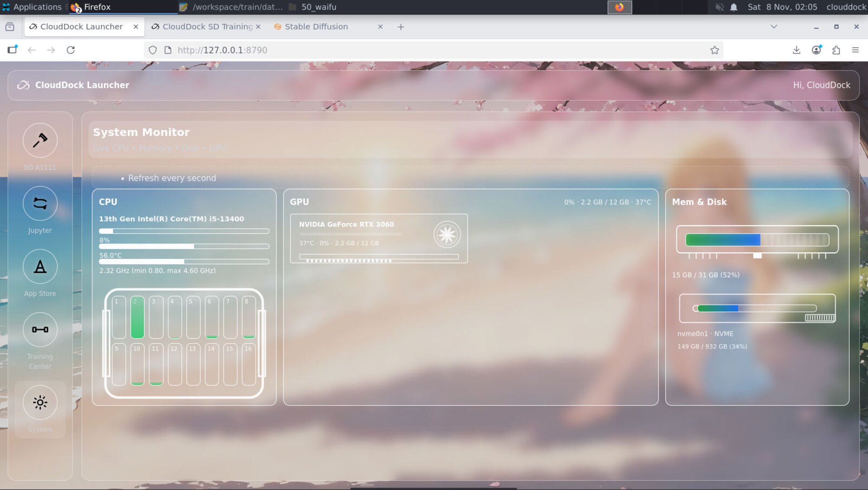Open the Firefox application menu
Image resolution: width=868 pixels, height=490 pixels.
tap(856, 50)
